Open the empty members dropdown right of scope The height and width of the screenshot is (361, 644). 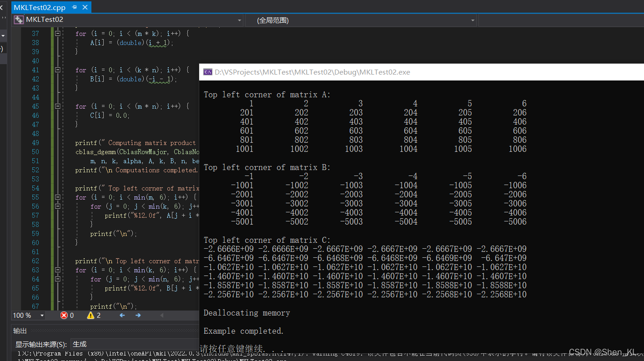tap(561, 20)
